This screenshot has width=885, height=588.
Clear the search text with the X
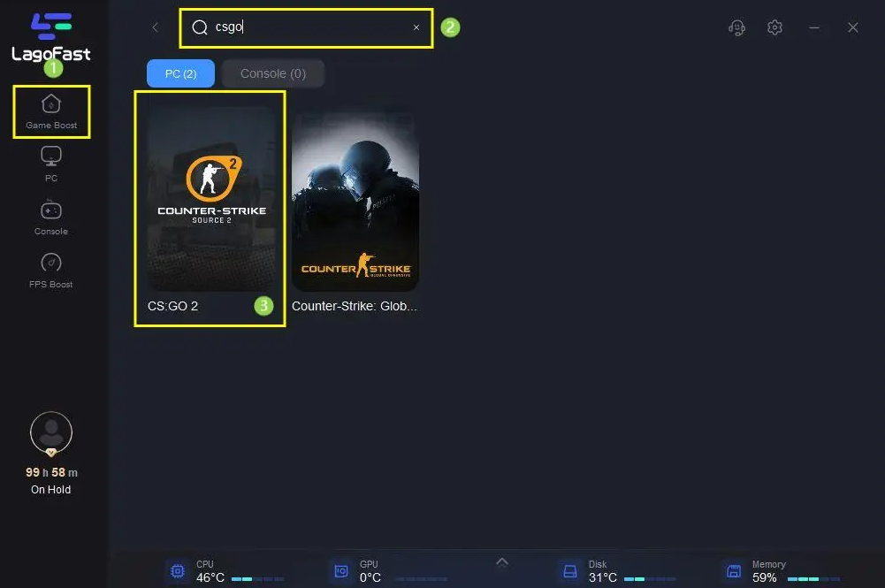[x=416, y=27]
